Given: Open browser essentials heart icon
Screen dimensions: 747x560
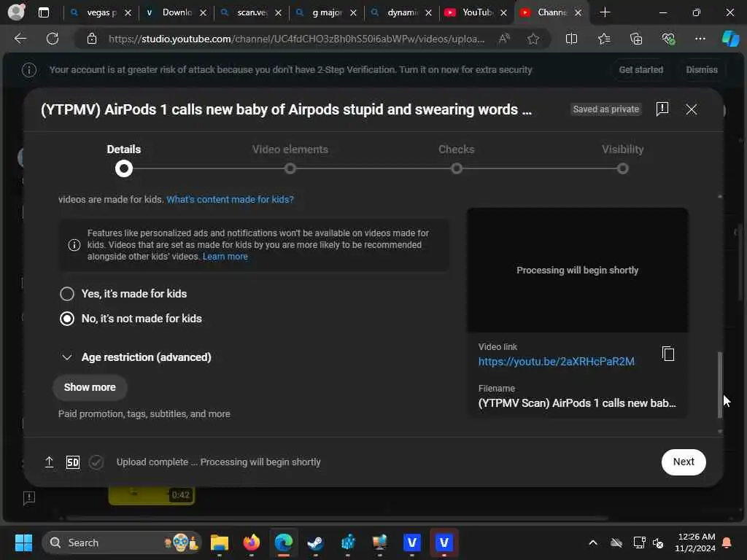Looking at the screenshot, I should pos(668,39).
